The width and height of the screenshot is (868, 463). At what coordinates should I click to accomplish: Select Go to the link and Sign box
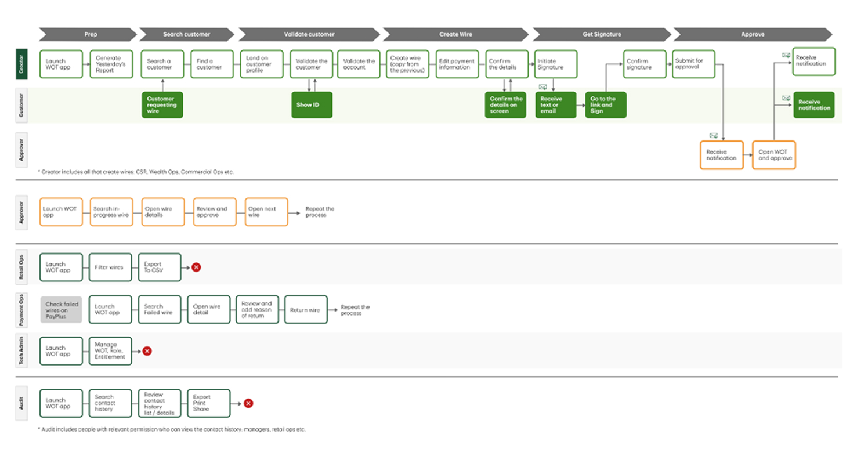click(x=606, y=105)
